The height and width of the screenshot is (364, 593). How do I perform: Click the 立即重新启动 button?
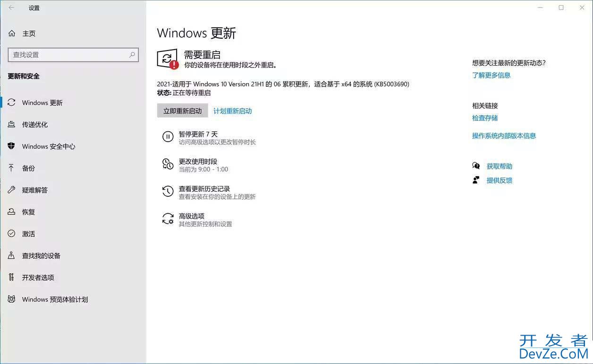pyautogui.click(x=182, y=111)
